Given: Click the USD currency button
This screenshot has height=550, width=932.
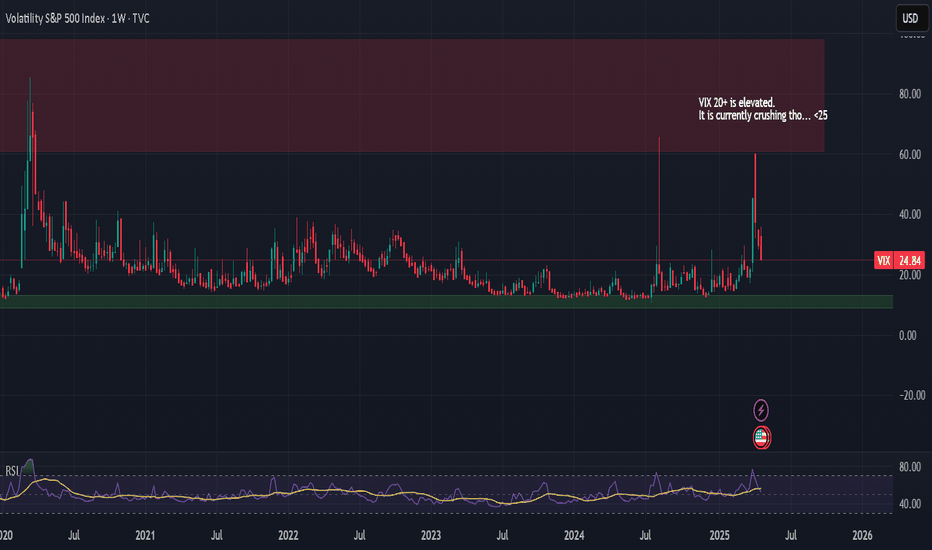Looking at the screenshot, I should click(911, 18).
